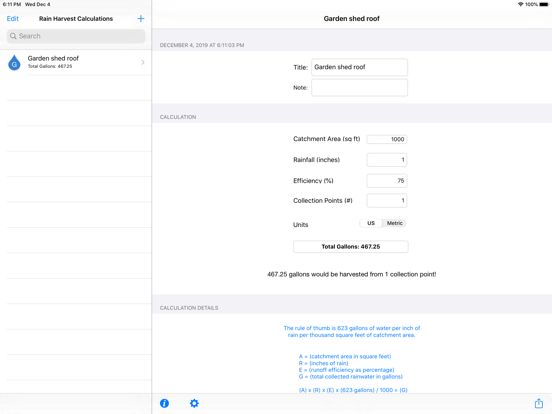Click the 'Rainfall (inches)' label

pos(316,160)
